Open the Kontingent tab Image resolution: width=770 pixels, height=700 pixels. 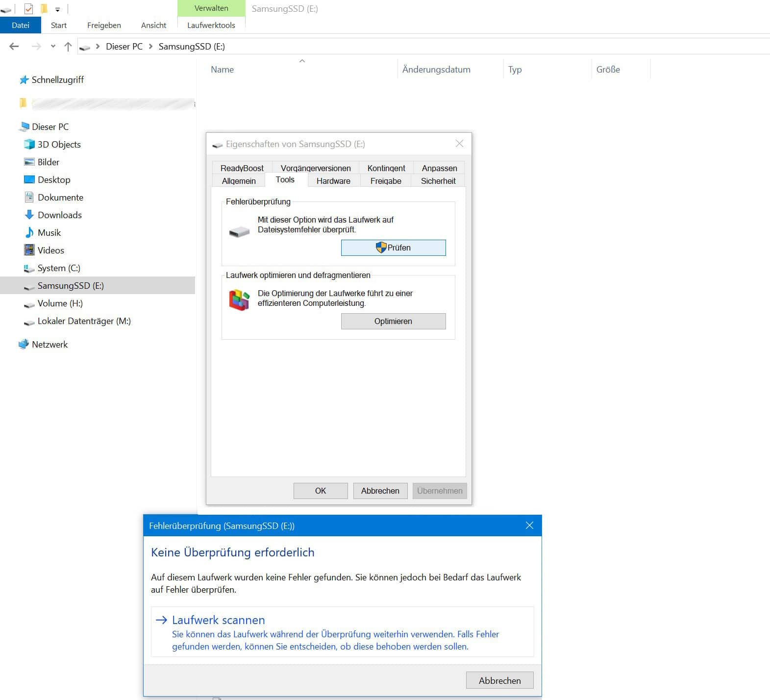pyautogui.click(x=386, y=168)
